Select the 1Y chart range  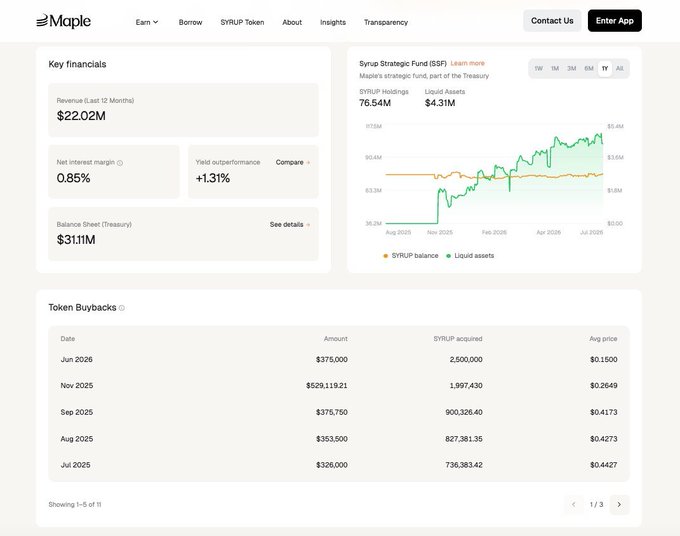coord(605,69)
